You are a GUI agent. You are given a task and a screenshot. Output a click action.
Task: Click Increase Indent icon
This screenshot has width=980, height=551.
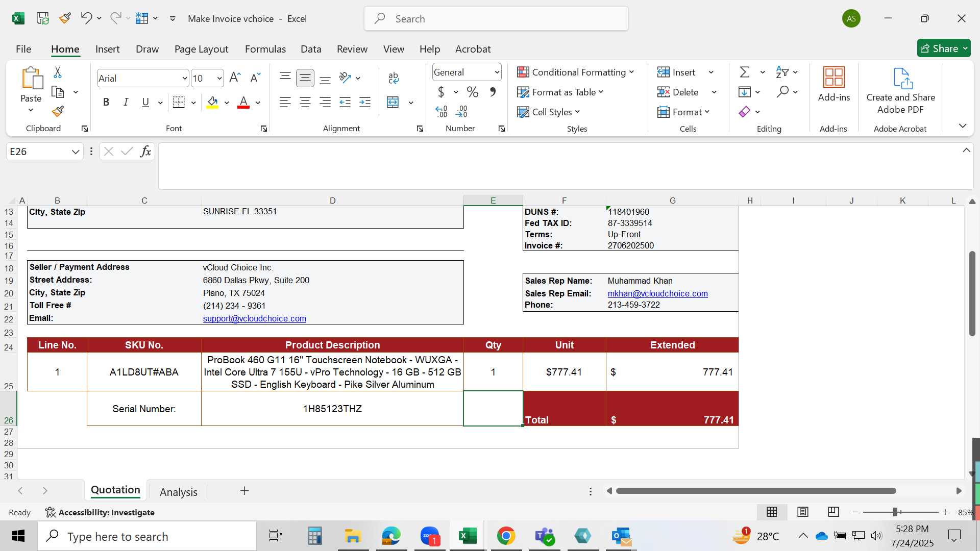click(x=365, y=103)
